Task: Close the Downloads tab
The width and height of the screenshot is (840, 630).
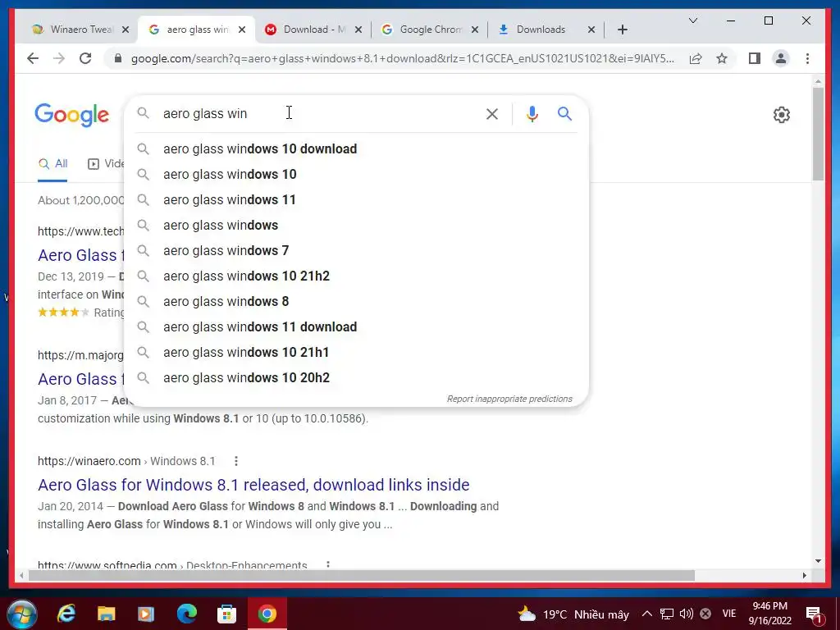Action: click(591, 30)
